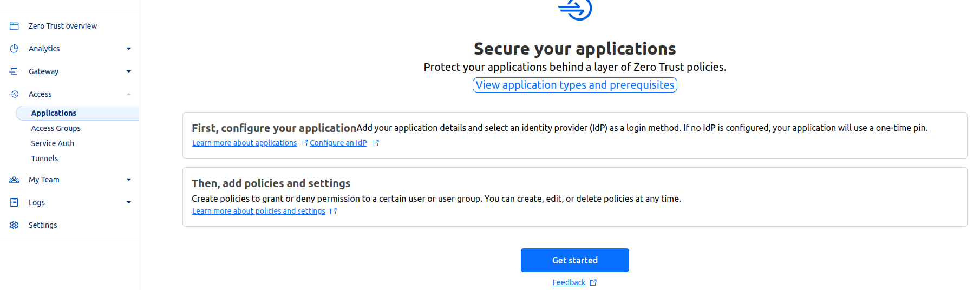Click the large Access logo at page top
The height and width of the screenshot is (290, 980).
click(x=575, y=9)
